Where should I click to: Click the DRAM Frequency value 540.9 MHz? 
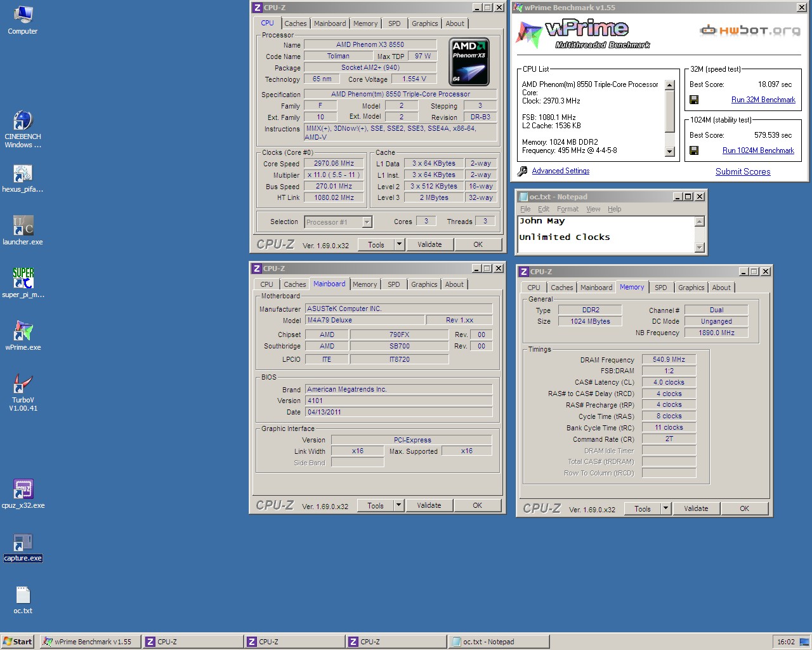669,359
